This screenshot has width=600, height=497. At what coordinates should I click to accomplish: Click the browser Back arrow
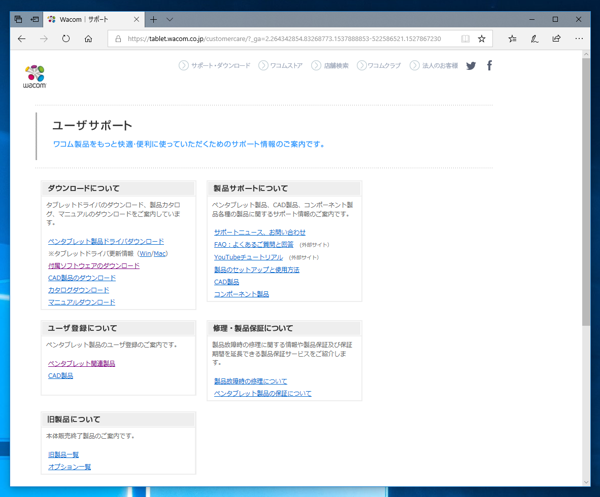coord(22,39)
